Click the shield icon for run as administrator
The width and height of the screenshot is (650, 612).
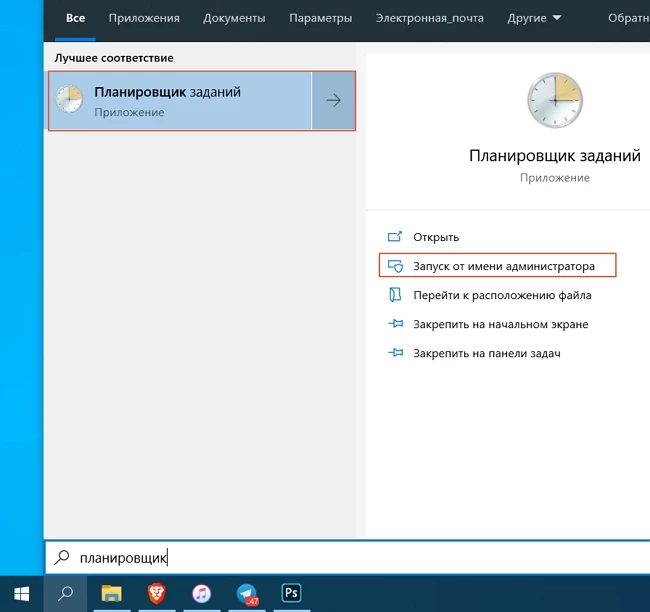coord(395,266)
